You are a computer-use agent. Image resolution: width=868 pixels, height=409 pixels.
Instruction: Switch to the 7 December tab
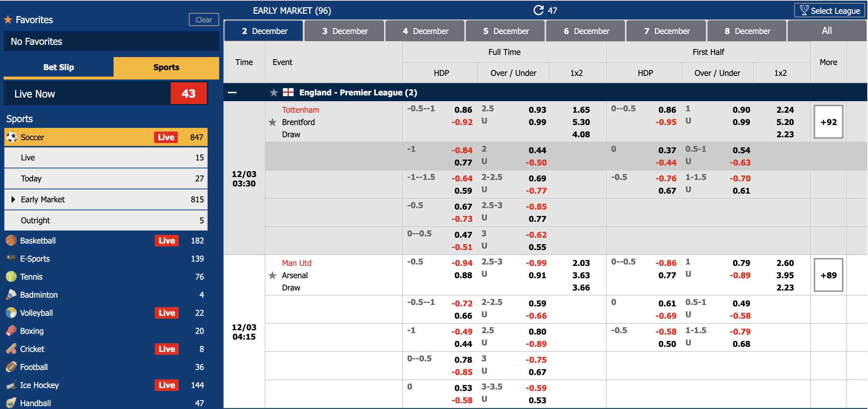pyautogui.click(x=667, y=31)
